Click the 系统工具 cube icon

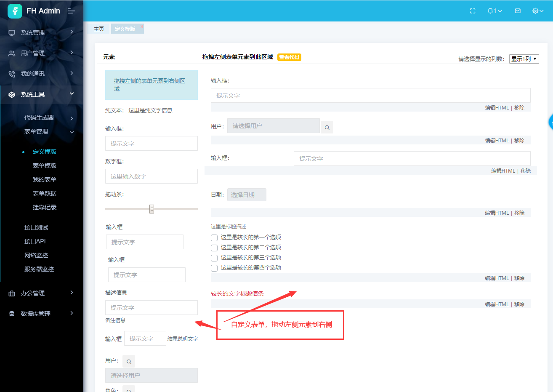[x=12, y=94]
